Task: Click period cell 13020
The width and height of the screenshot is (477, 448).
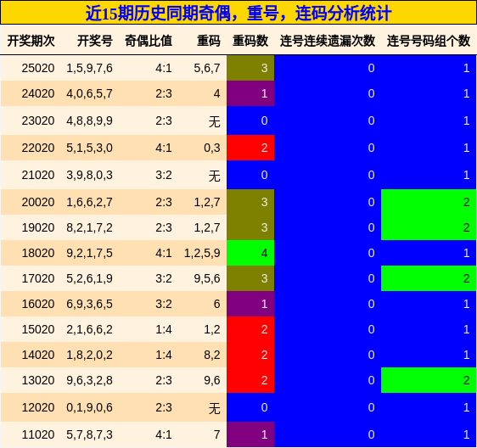Action: pyautogui.click(x=38, y=380)
